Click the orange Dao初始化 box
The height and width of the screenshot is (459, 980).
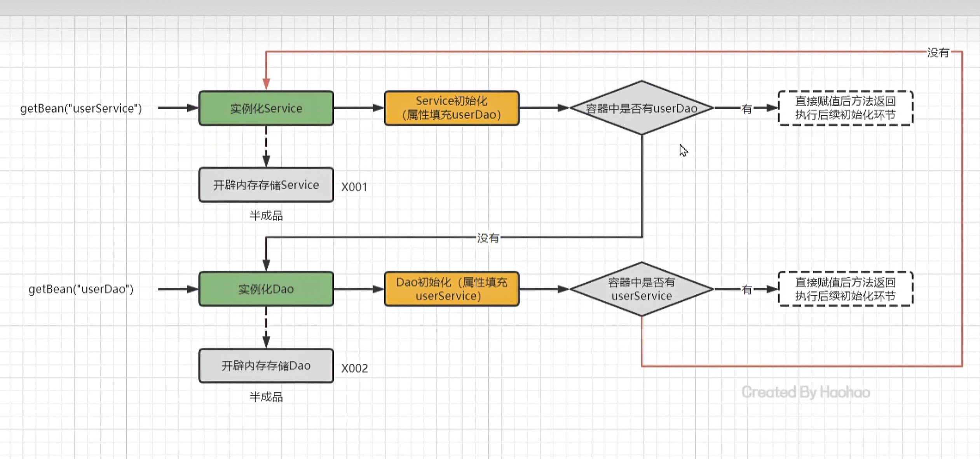pyautogui.click(x=452, y=289)
